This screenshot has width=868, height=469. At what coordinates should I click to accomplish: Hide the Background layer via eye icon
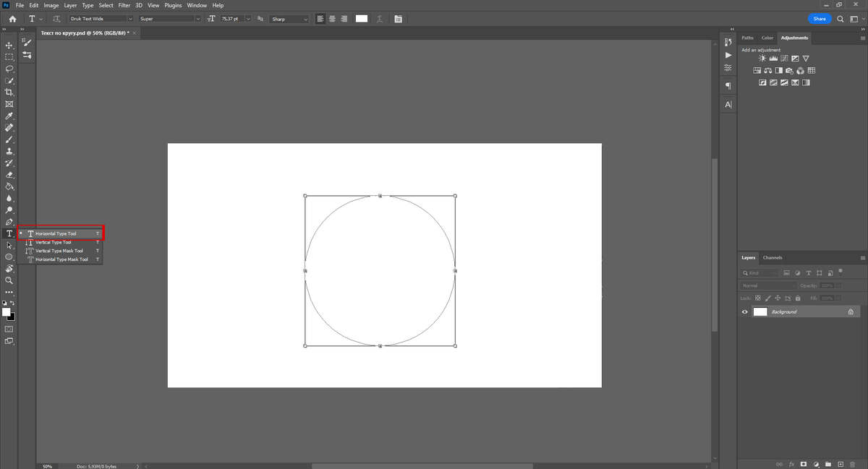pyautogui.click(x=745, y=311)
